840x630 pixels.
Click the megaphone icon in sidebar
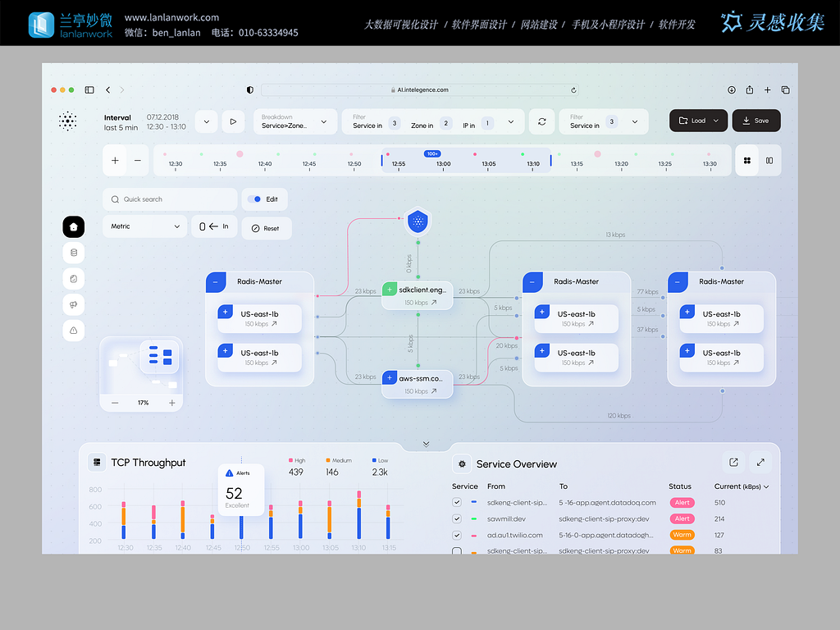(74, 304)
